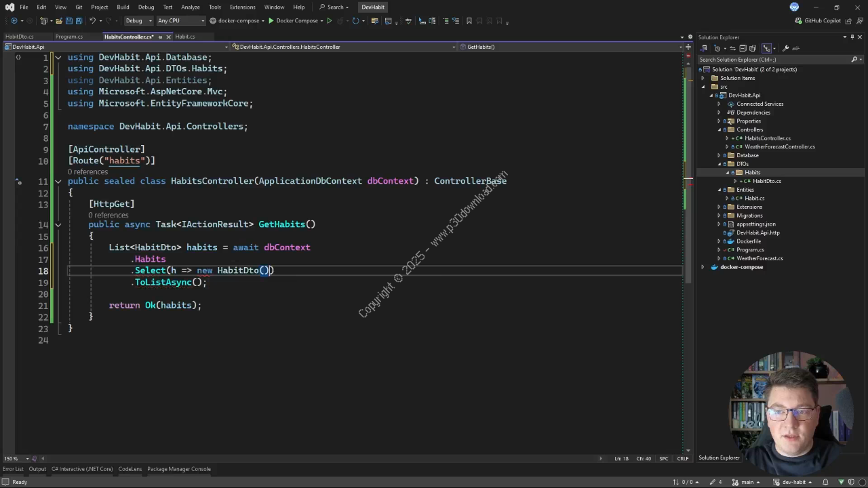Open the Build menu
Image resolution: width=868 pixels, height=488 pixels.
tap(123, 7)
